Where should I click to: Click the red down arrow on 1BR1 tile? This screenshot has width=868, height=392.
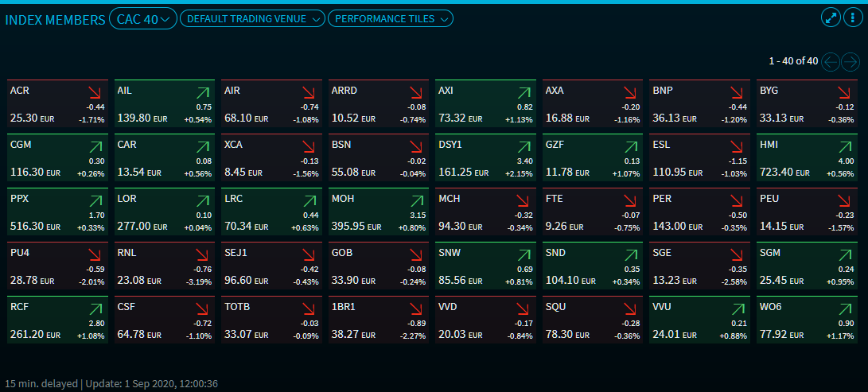point(417,309)
